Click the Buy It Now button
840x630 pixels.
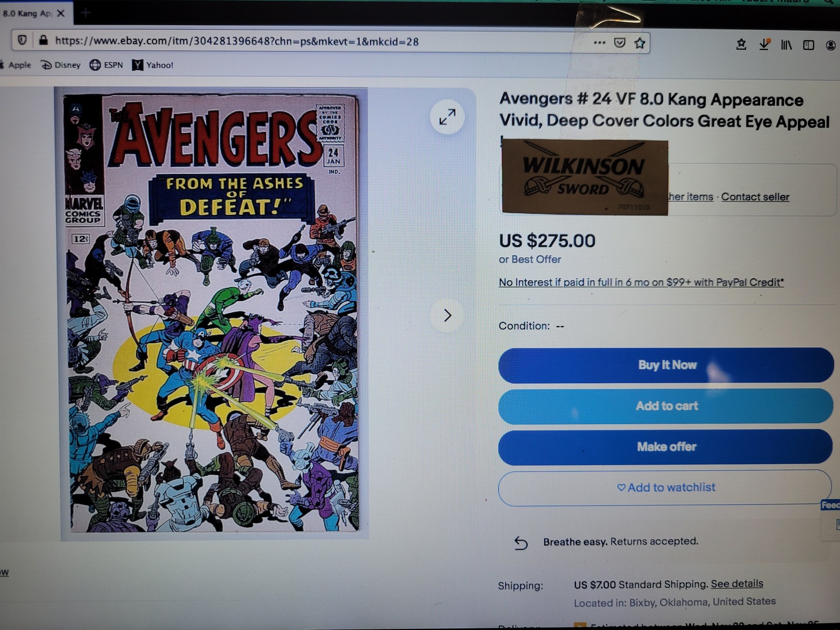[x=666, y=365]
